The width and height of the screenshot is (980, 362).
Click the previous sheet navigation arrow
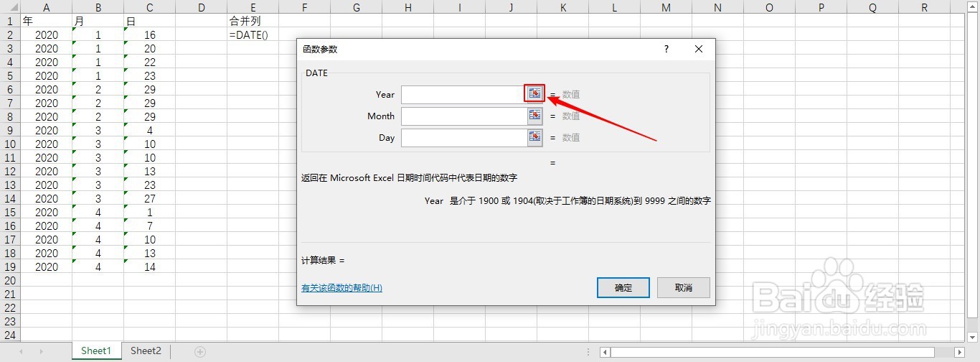coord(21,351)
